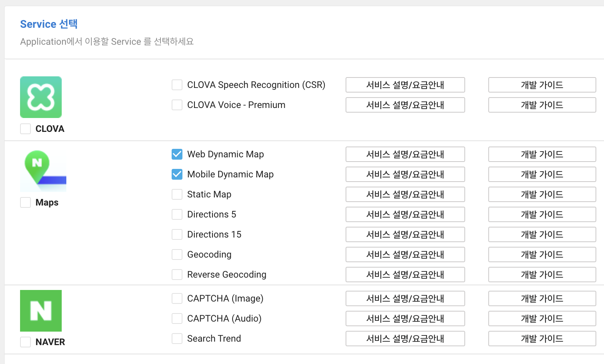This screenshot has width=604, height=364.
Task: Show 개발 가이드 for Reverse Geocoding
Action: (542, 275)
